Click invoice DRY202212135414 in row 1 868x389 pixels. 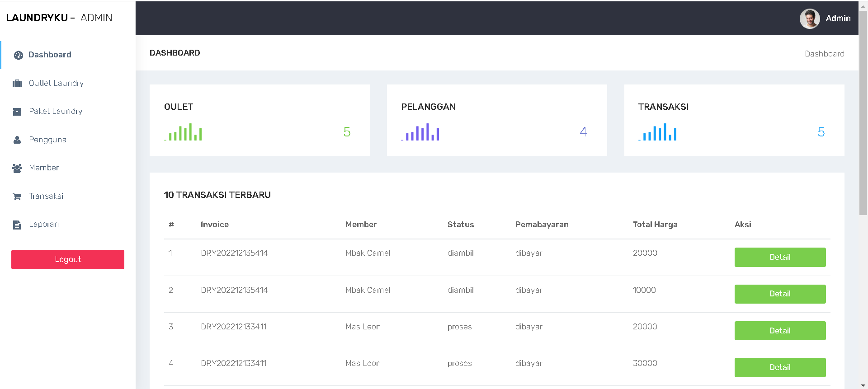(x=234, y=253)
